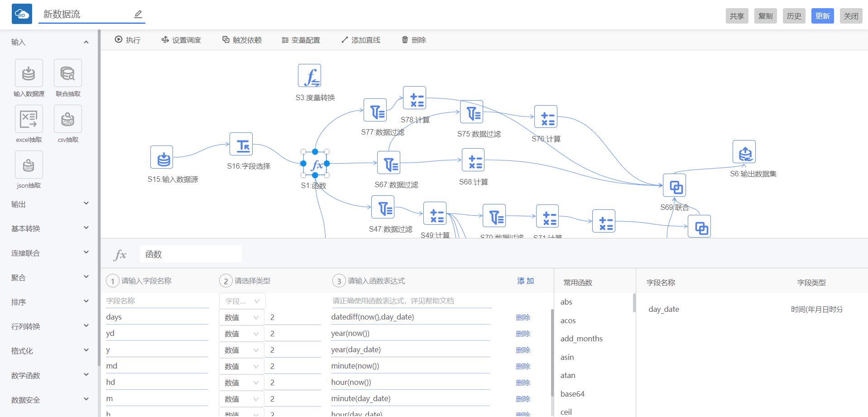
Task: Click the S6 输出数据集 node
Action: [x=744, y=152]
